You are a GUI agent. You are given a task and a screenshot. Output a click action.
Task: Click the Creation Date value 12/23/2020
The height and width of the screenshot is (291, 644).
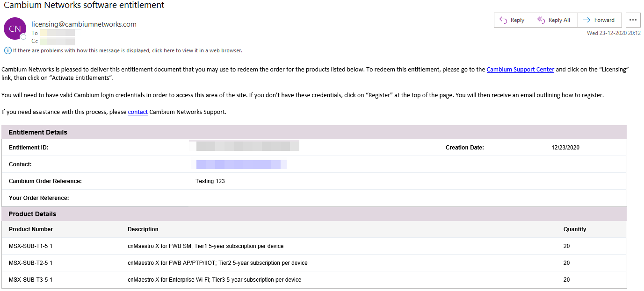coord(565,148)
